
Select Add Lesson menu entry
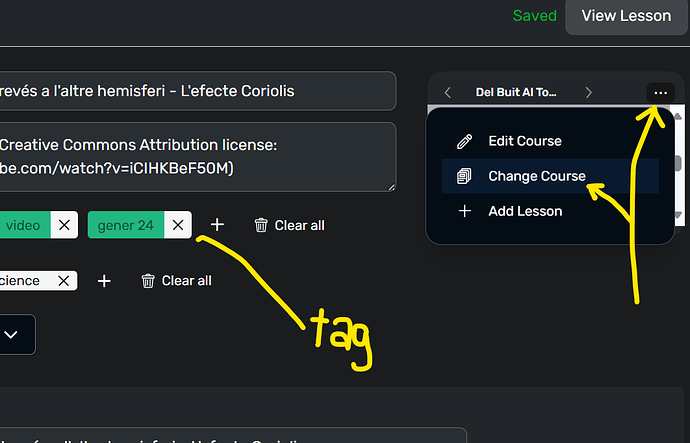525,211
